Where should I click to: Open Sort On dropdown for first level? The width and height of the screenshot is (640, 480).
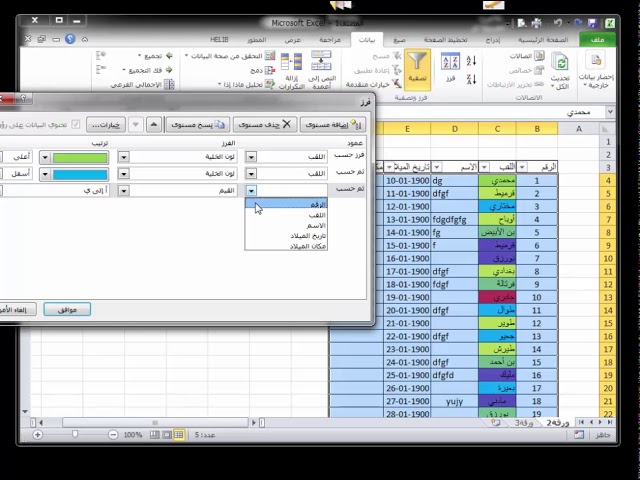click(x=124, y=157)
